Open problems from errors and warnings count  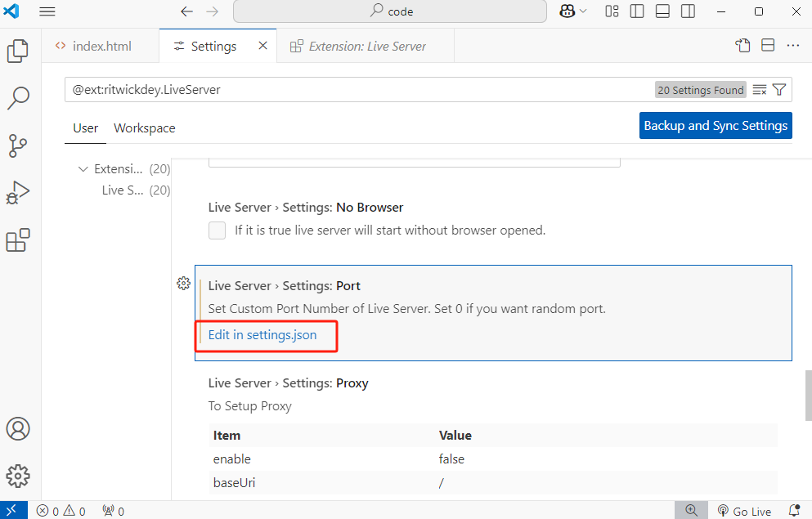point(61,512)
